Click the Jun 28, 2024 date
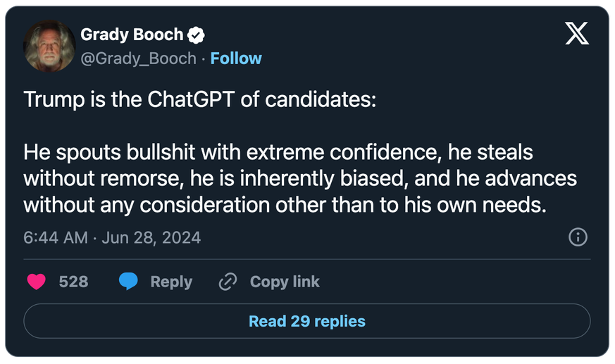Image resolution: width=615 pixels, height=364 pixels. [x=151, y=237]
